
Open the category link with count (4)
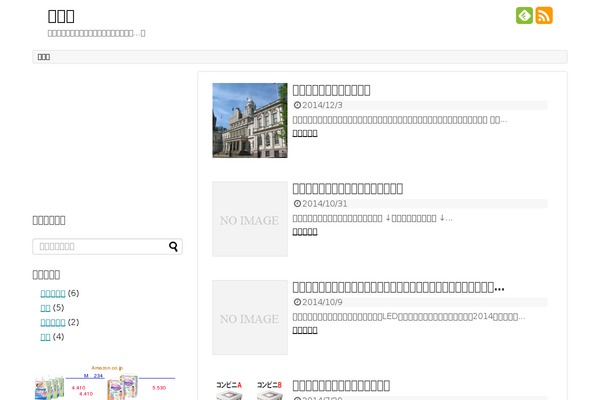(x=46, y=337)
